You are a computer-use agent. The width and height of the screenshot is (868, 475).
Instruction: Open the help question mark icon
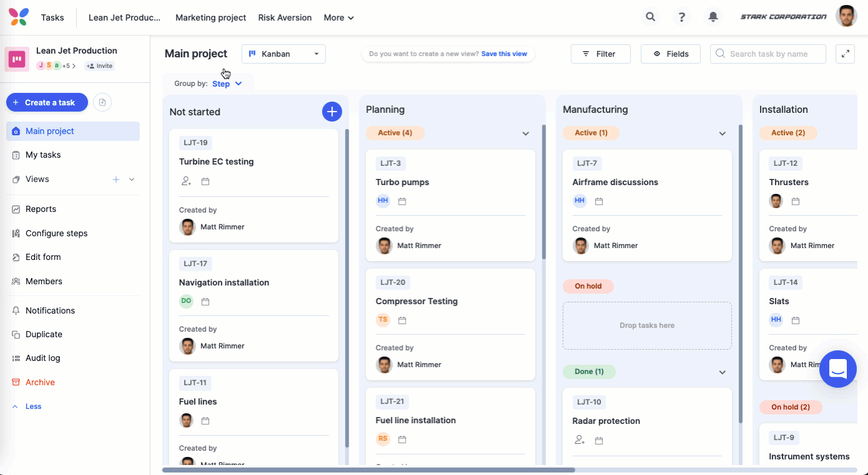click(682, 17)
